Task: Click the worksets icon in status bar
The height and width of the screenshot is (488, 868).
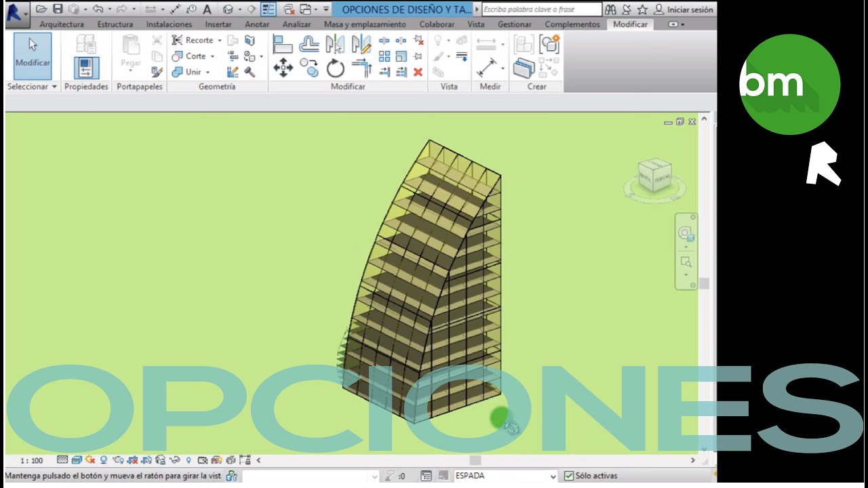Action: [231, 476]
